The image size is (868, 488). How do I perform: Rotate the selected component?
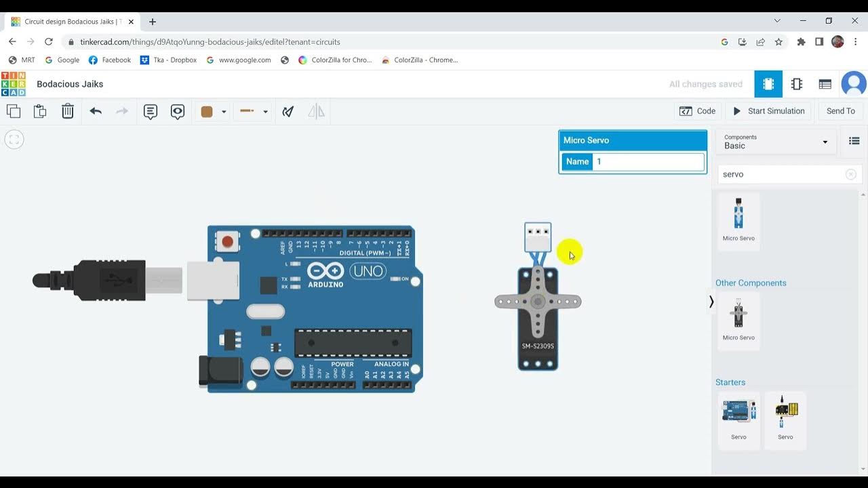pyautogui.click(x=288, y=111)
